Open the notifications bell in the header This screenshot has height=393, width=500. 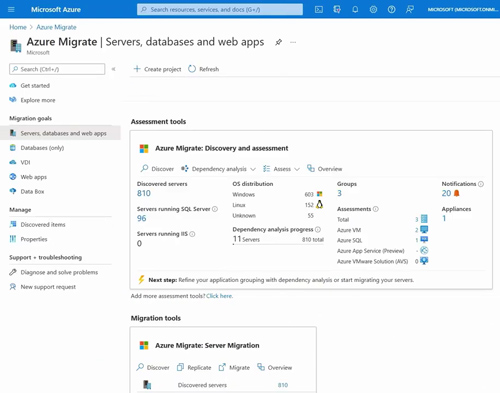click(x=355, y=9)
